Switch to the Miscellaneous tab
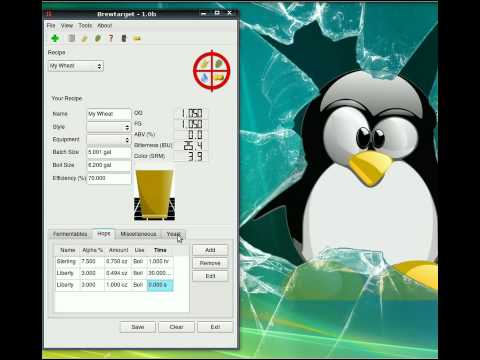The width and height of the screenshot is (480, 360). click(x=138, y=234)
